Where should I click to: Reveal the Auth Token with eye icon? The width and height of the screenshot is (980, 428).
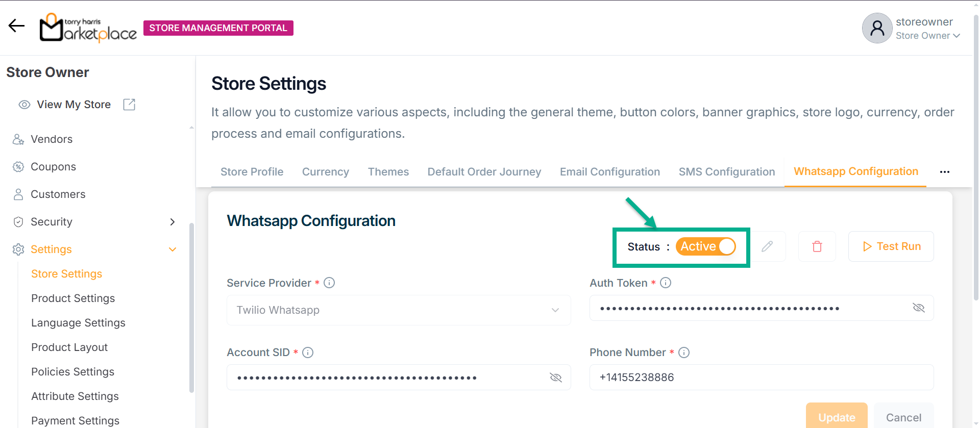(918, 308)
